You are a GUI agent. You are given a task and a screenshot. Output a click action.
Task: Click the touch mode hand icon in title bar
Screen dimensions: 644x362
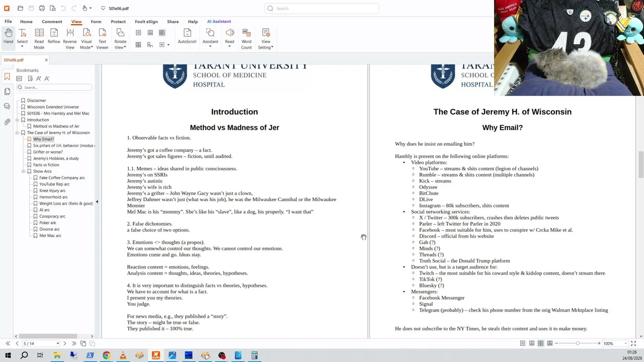[85, 8]
